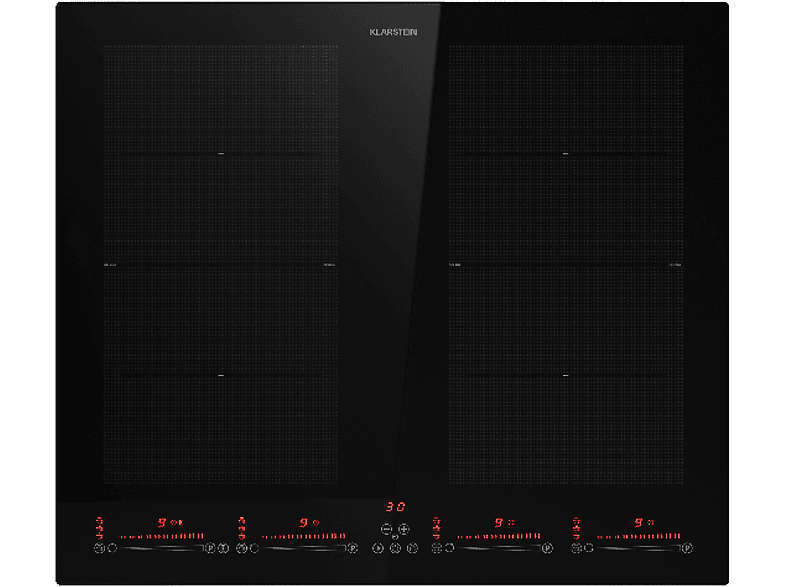Tap the zone-select circle of second zone
Viewport: 786px width, 587px height.
(254, 548)
